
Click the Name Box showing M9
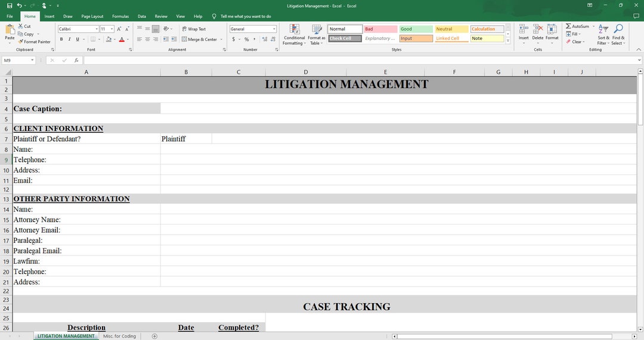18,60
